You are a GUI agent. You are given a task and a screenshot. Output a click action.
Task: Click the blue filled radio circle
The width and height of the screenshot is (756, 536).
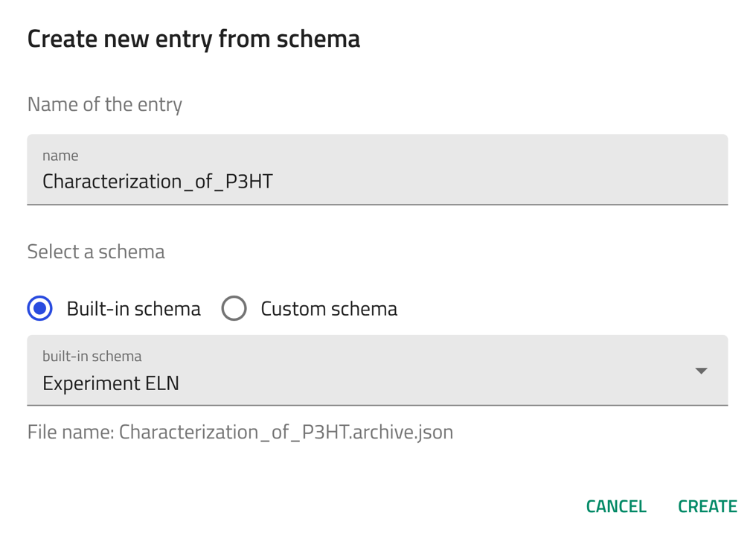[x=40, y=308]
